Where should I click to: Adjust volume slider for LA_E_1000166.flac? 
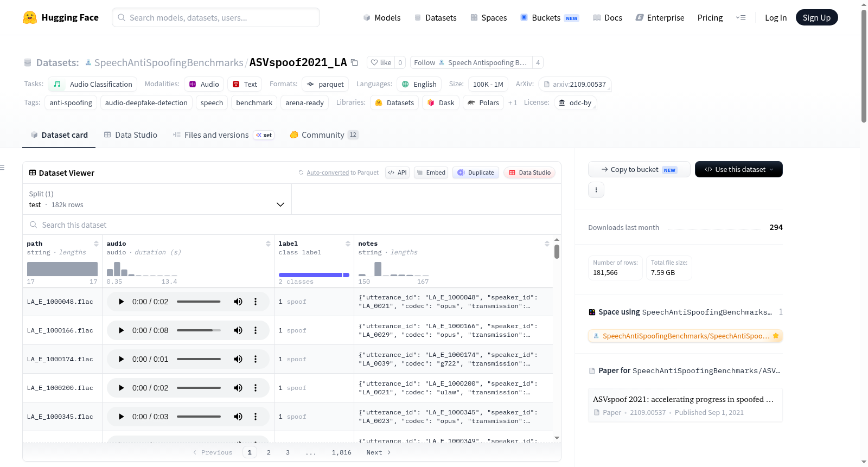(199, 330)
